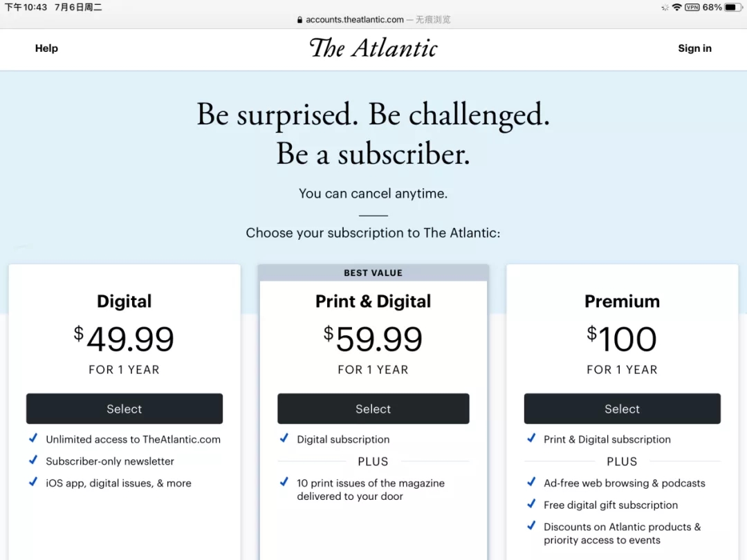Image resolution: width=747 pixels, height=560 pixels.
Task: Click checkmark next to 10 print issues
Action: [x=284, y=482]
